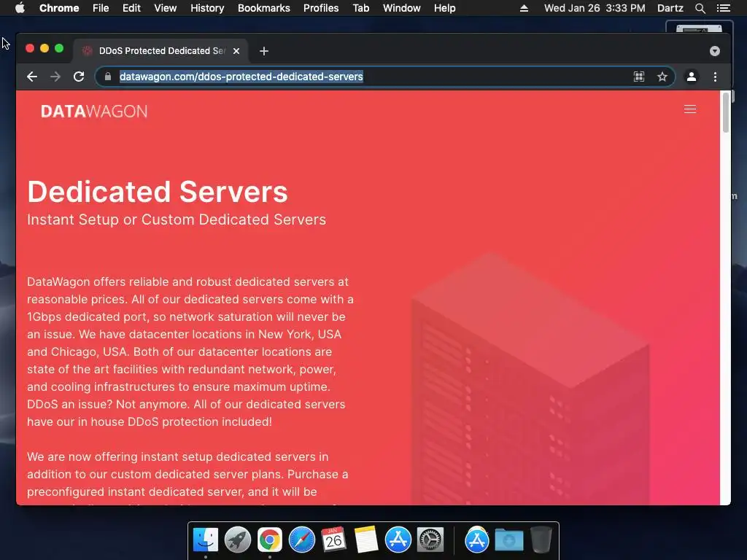Open a new tab with plus button

264,51
